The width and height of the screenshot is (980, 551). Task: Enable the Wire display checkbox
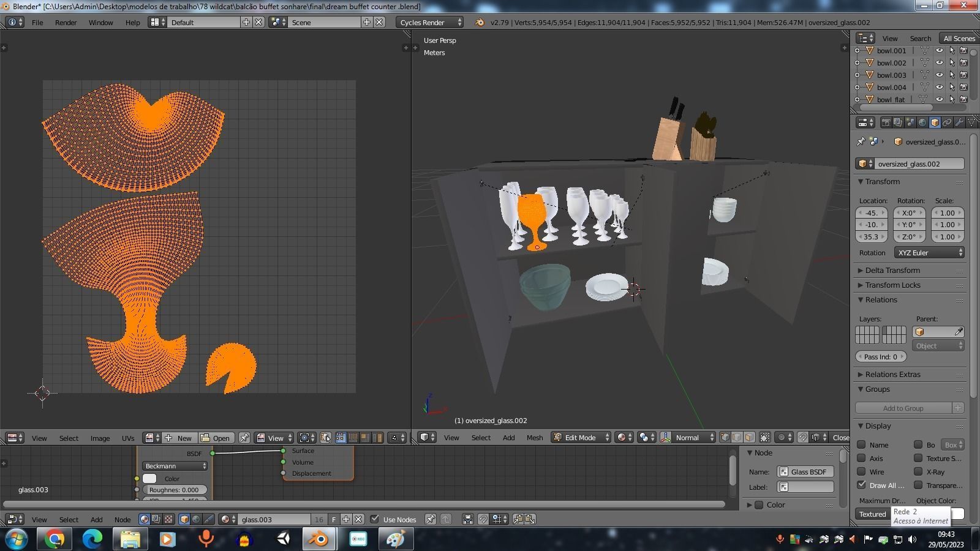pos(861,472)
